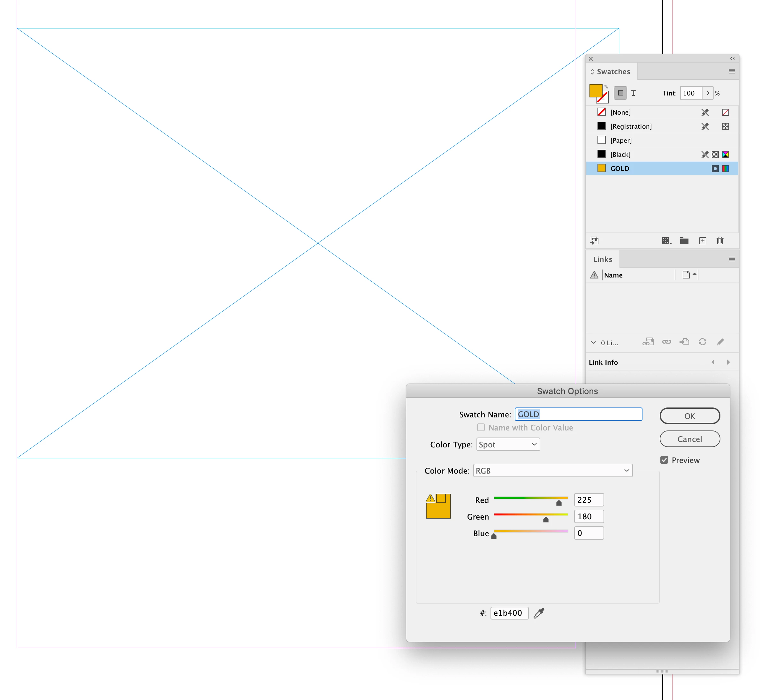Click Formatting Affects Container icon
The width and height of the screenshot is (760, 700).
620,93
